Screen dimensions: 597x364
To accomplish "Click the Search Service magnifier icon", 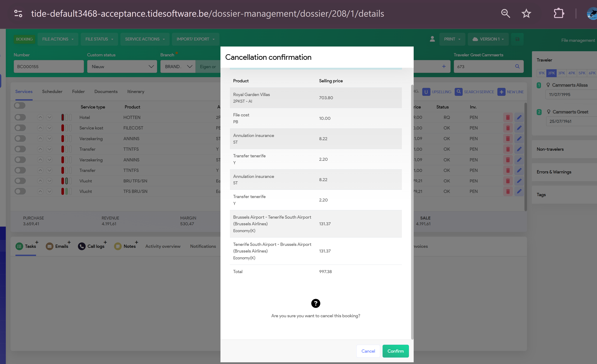I will (458, 92).
